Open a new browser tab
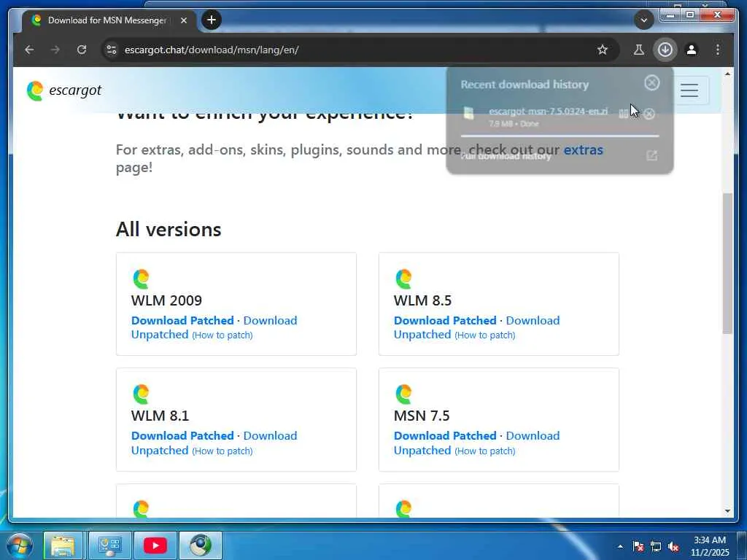This screenshot has width=747, height=560. [x=212, y=20]
